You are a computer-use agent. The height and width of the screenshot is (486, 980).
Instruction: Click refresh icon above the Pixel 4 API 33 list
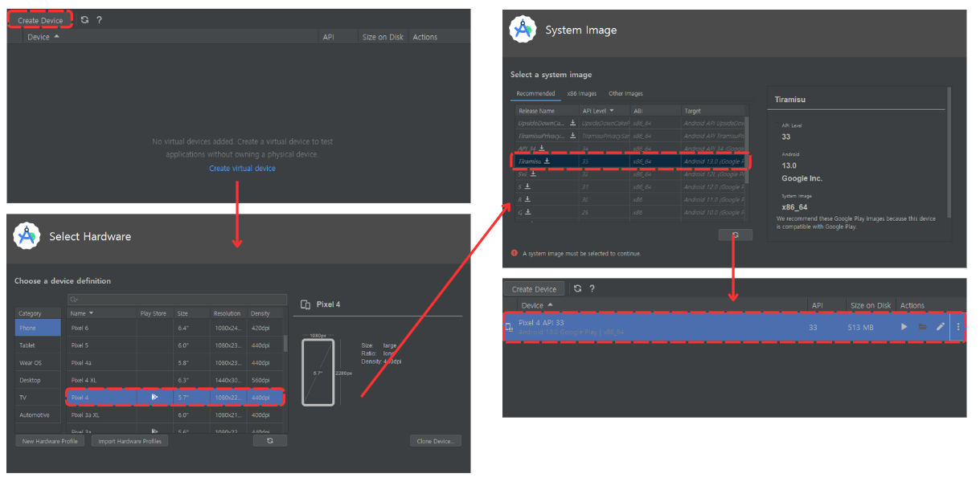click(577, 288)
